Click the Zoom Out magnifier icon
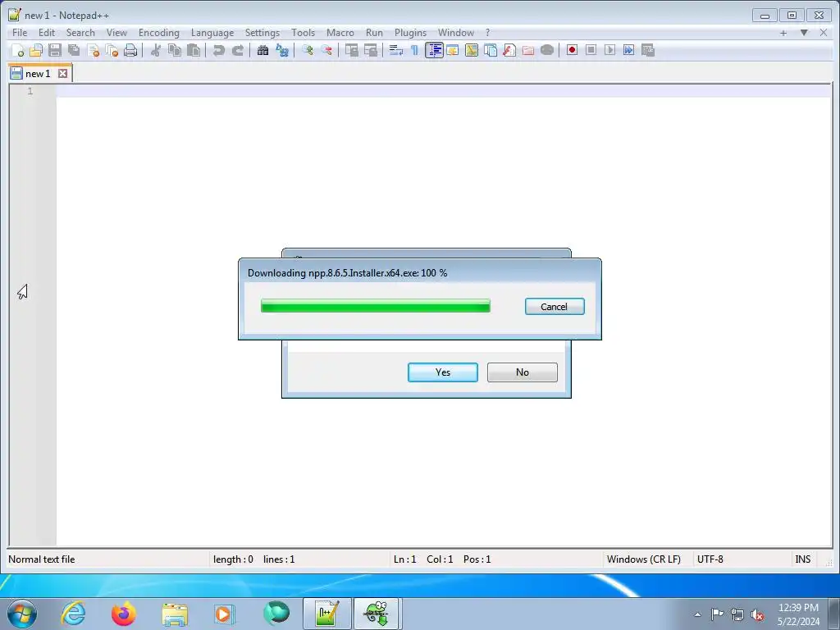840x630 pixels. (x=326, y=50)
